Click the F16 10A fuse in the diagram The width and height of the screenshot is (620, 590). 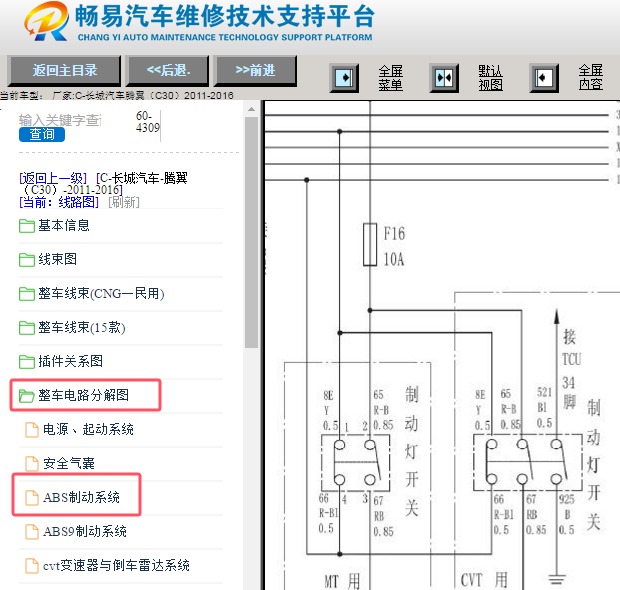pos(370,244)
